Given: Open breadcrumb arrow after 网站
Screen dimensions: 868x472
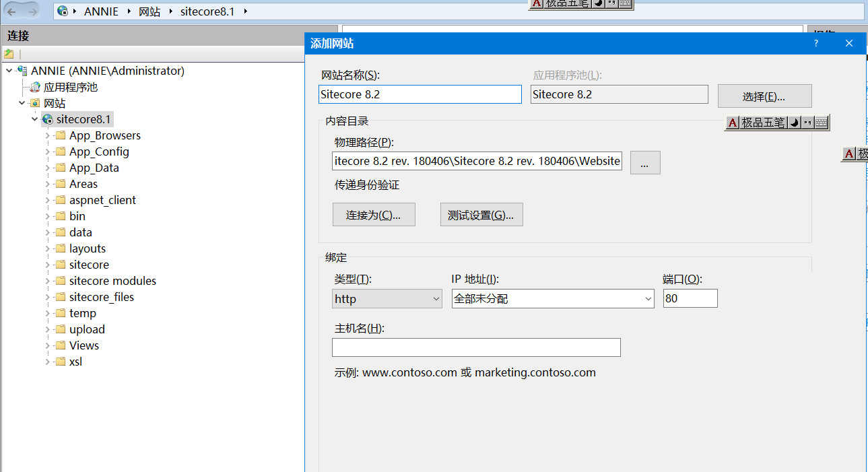Looking at the screenshot, I should [x=170, y=11].
